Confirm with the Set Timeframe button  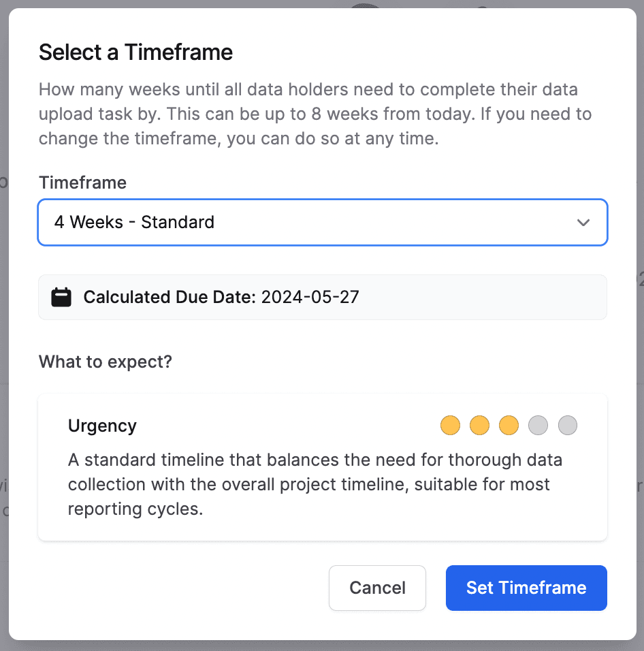click(526, 588)
